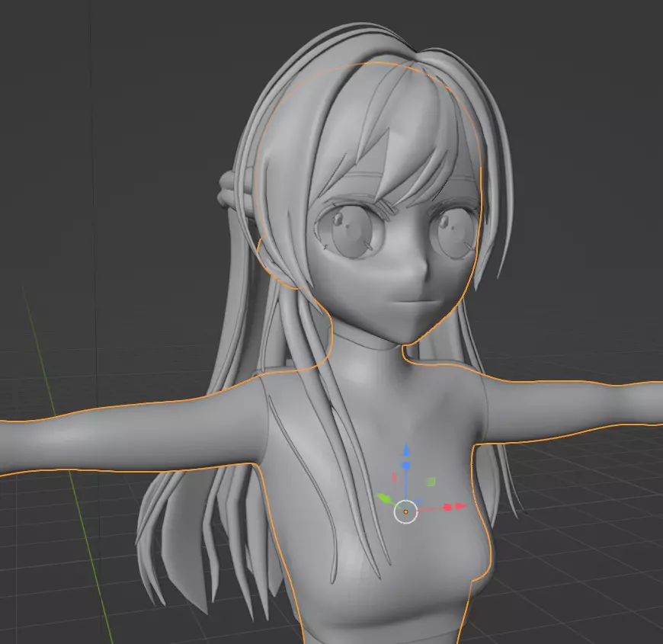
Task: Click the orange origin dot inside the gizmo
Action: point(405,512)
